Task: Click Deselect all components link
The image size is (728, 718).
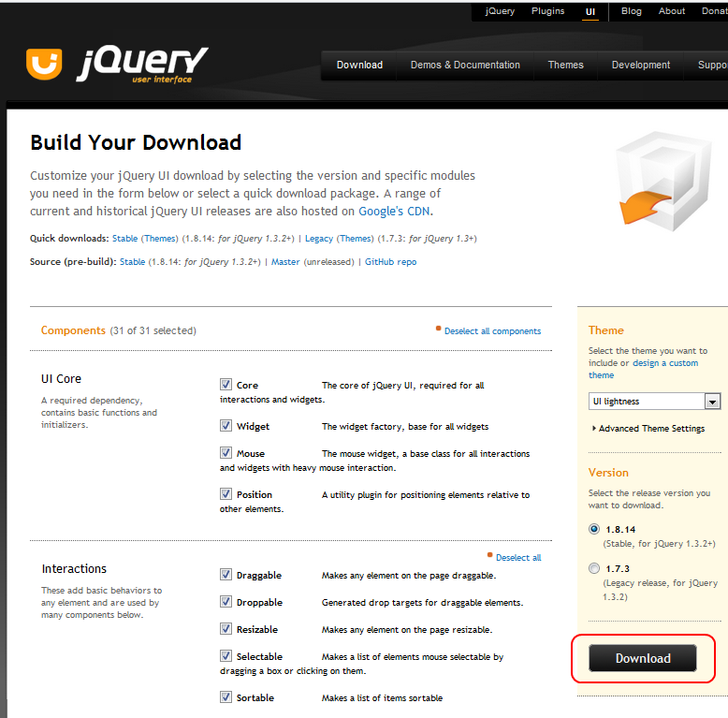Action: click(492, 331)
